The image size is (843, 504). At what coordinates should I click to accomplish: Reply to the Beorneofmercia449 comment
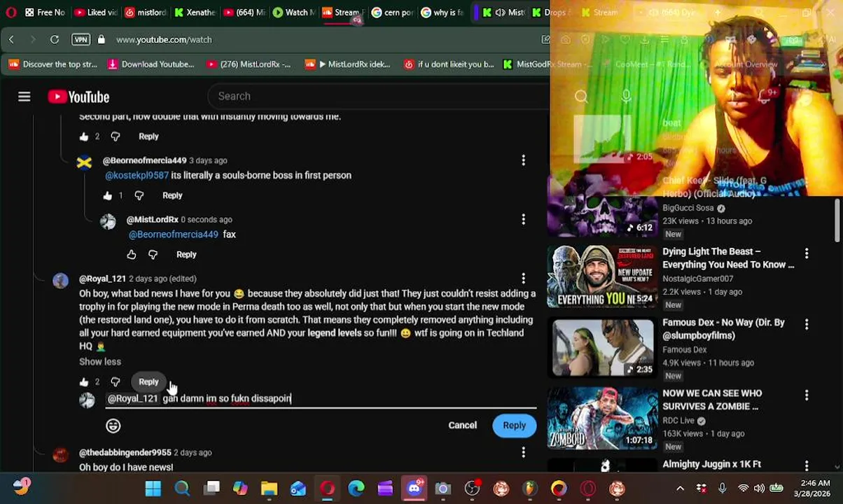click(172, 196)
